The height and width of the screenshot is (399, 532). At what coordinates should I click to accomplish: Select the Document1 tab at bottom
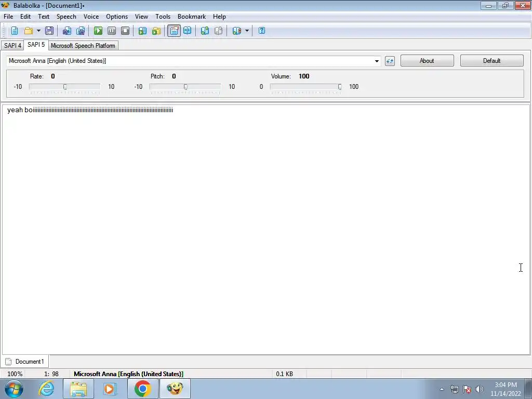(x=25, y=362)
